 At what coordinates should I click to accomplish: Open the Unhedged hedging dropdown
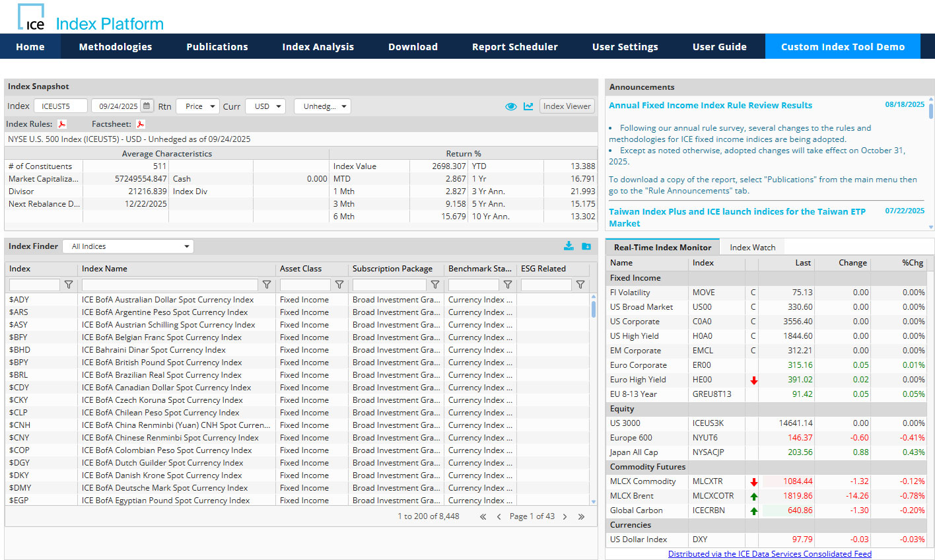[322, 106]
